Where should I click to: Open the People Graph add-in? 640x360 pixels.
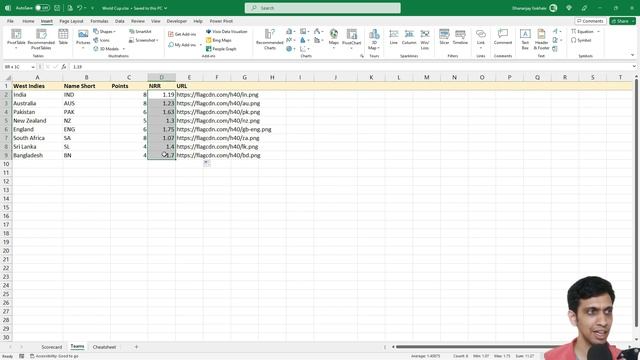click(x=221, y=49)
